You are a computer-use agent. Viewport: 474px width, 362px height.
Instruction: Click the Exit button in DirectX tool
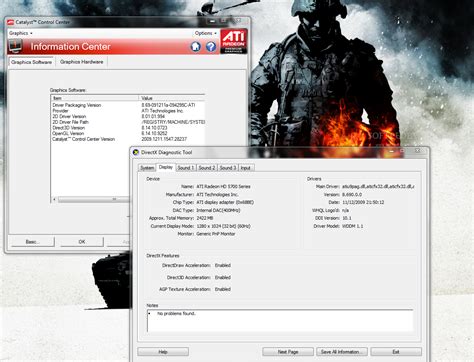click(396, 352)
